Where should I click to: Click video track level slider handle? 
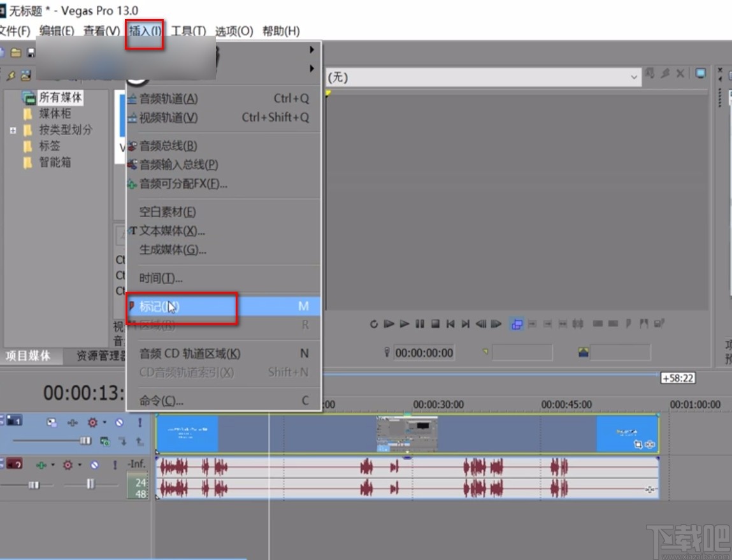point(85,440)
